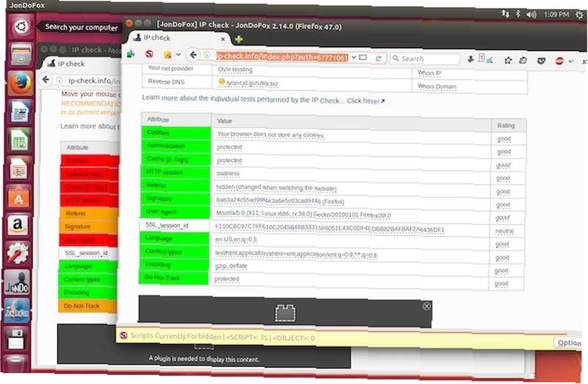Viewport: 588px width, 384px height.
Task: Open the Files manager from the dock
Action: pyautogui.click(x=21, y=54)
